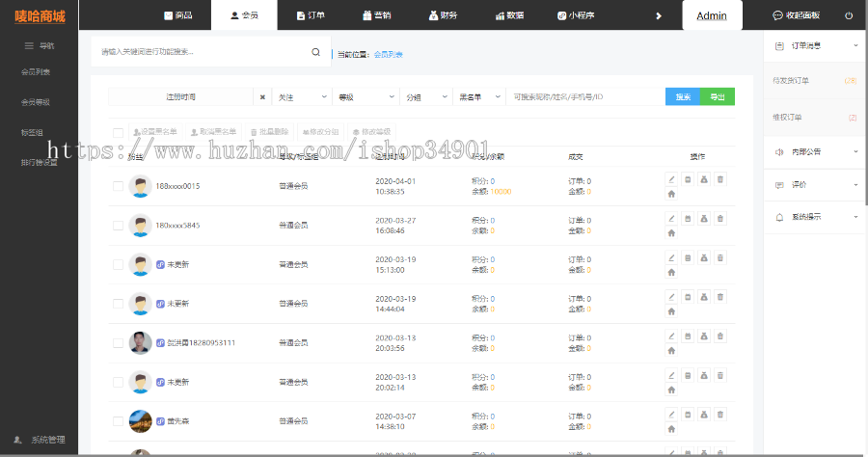
Task: Clear 注册时间 filter with the X icon
Action: (262, 97)
